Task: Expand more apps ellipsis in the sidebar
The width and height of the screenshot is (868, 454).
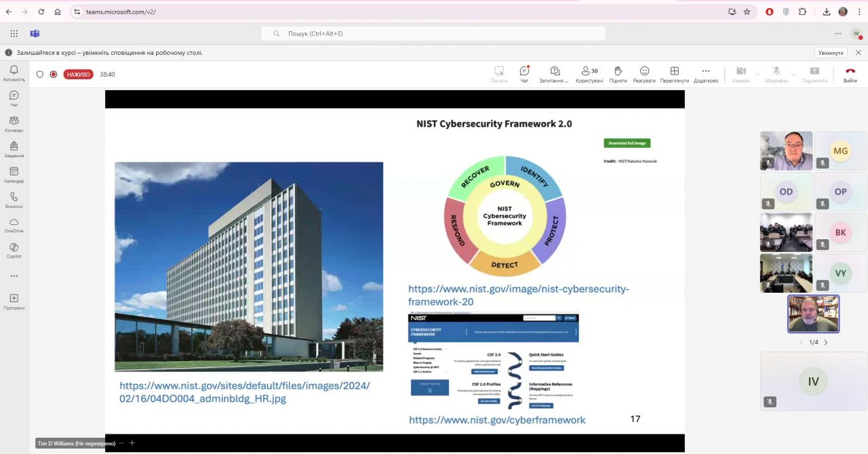Action: (14, 276)
